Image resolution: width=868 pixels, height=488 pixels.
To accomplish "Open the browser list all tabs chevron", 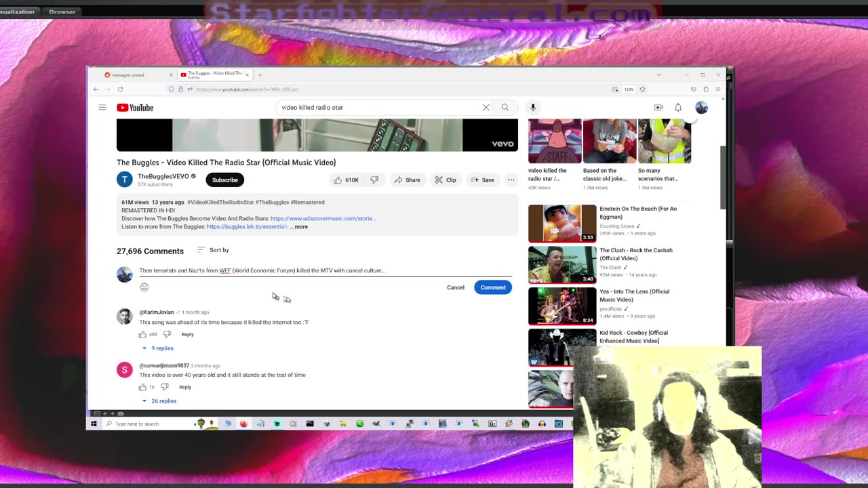I will click(x=658, y=75).
